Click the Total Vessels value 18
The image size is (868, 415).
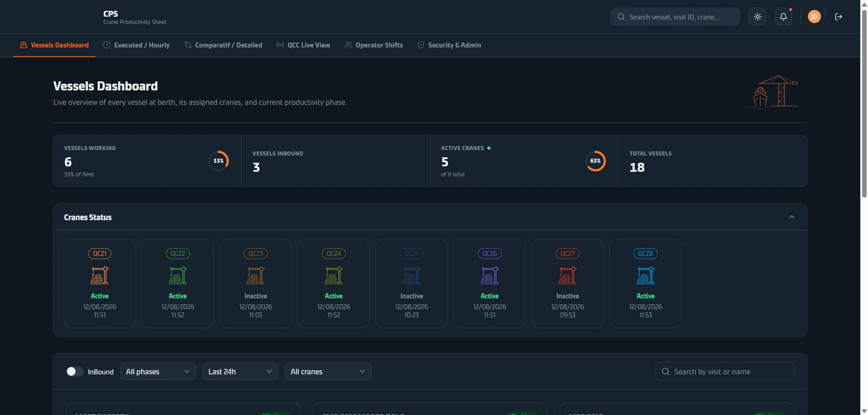click(x=637, y=167)
